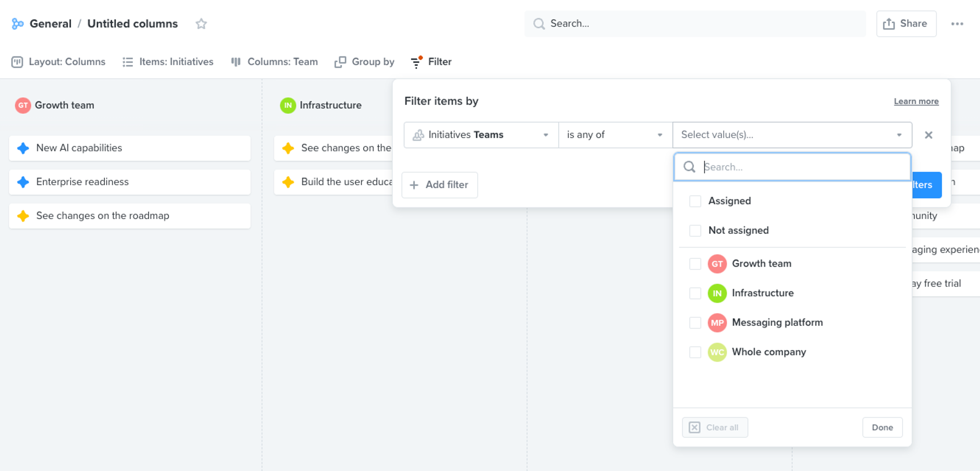Open the ellipsis overflow menu
This screenshot has width=980, height=471.
tap(957, 24)
